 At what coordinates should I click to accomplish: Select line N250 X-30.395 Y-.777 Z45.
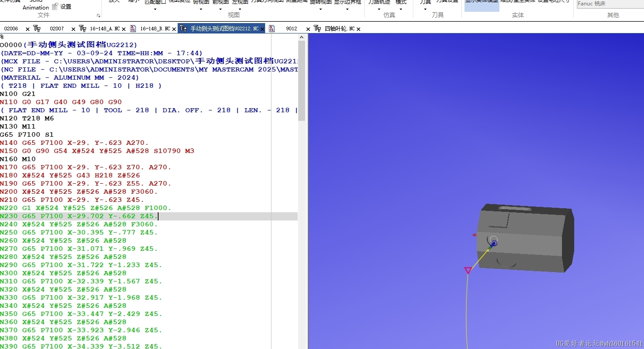tap(79, 233)
